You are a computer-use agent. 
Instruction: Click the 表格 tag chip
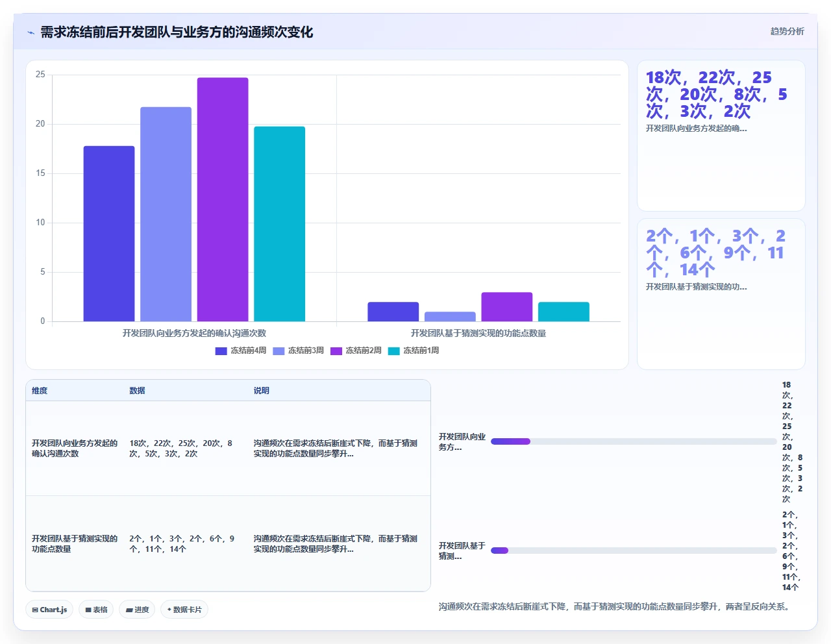(x=96, y=610)
